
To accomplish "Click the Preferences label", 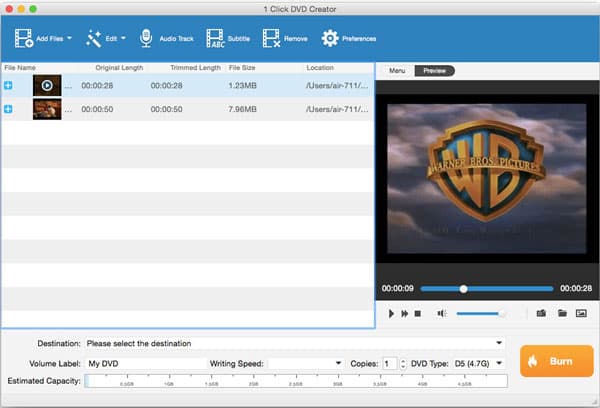I will [x=359, y=39].
